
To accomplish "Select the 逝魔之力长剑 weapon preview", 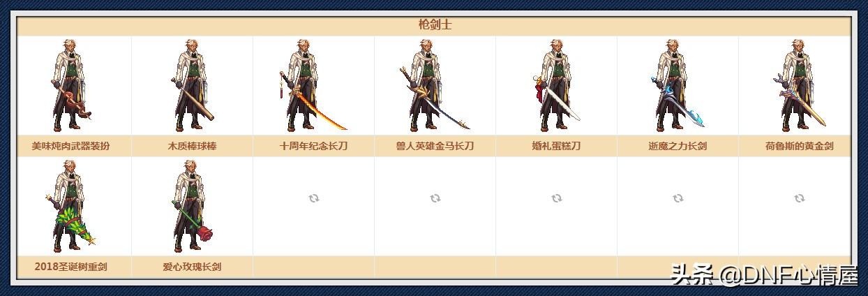I will pyautogui.click(x=678, y=85).
